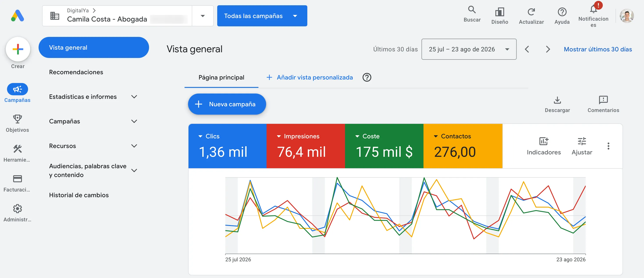644x278 pixels.
Task: Open Todas las campañas dropdown
Action: click(x=262, y=16)
